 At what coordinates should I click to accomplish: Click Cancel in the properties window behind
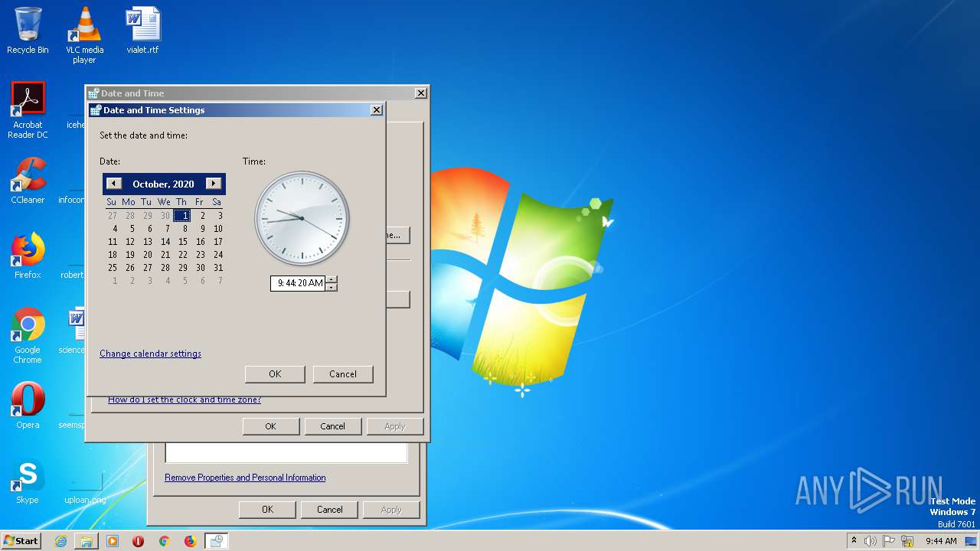point(330,510)
